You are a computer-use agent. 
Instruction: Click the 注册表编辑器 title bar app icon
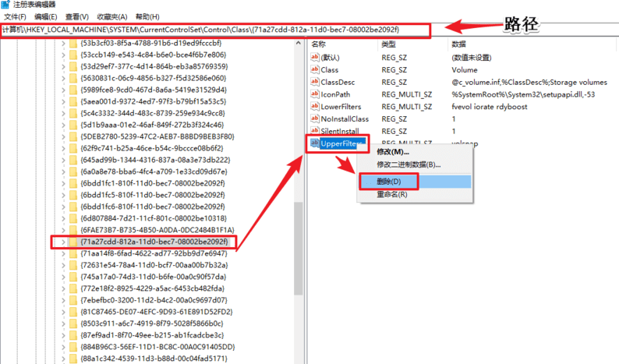coord(5,5)
